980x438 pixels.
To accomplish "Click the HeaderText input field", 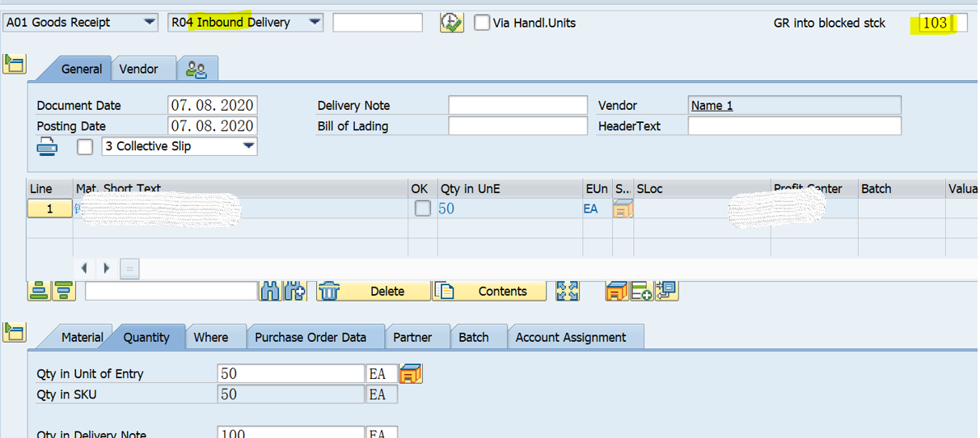I will click(795, 126).
